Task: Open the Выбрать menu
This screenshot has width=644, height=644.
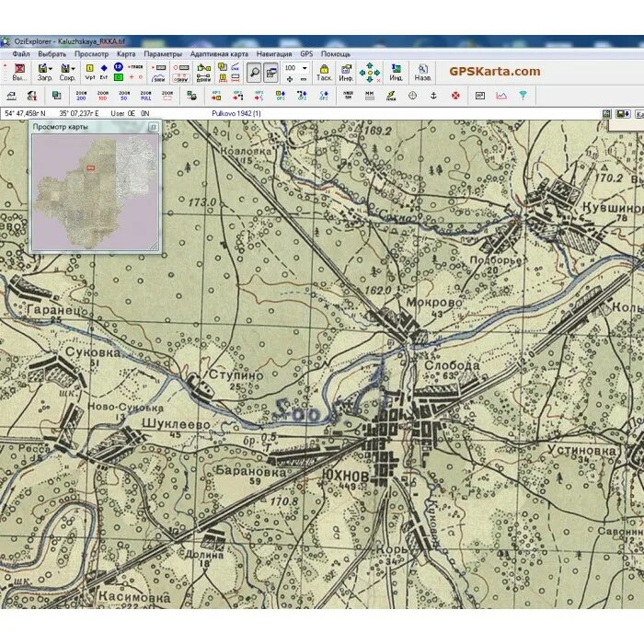Action: coord(52,53)
